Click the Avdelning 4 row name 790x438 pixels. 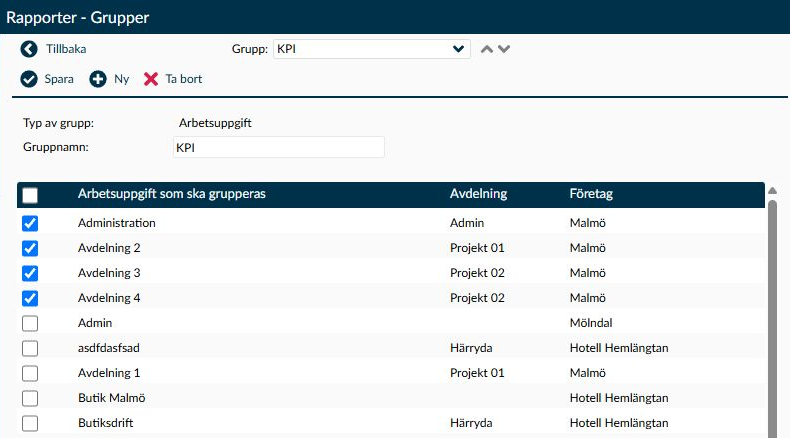tap(109, 298)
